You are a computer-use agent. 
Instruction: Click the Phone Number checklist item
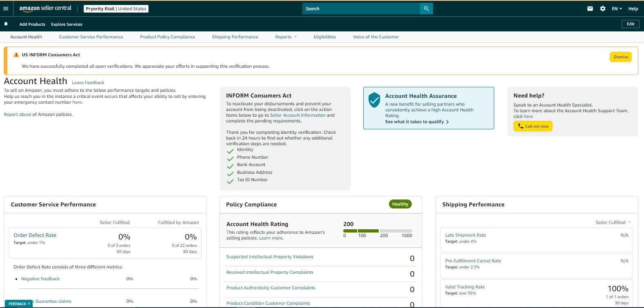(x=253, y=157)
